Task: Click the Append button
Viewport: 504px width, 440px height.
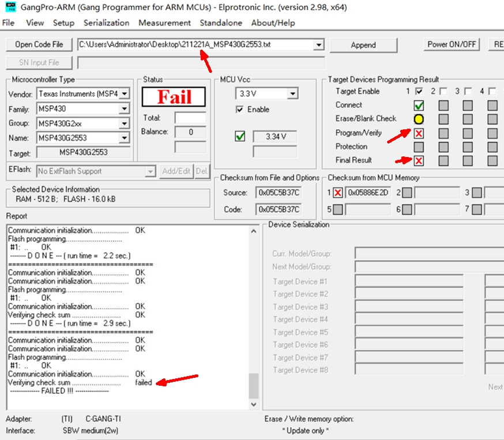Action: coord(363,45)
